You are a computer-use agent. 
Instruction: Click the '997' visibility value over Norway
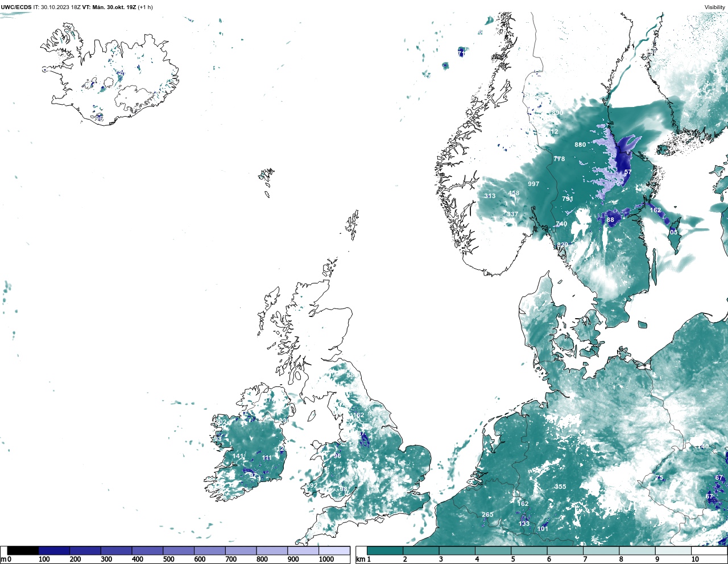tap(533, 184)
